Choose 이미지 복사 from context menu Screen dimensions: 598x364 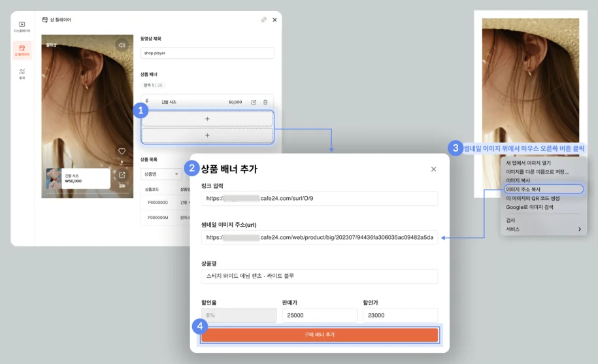tap(518, 180)
